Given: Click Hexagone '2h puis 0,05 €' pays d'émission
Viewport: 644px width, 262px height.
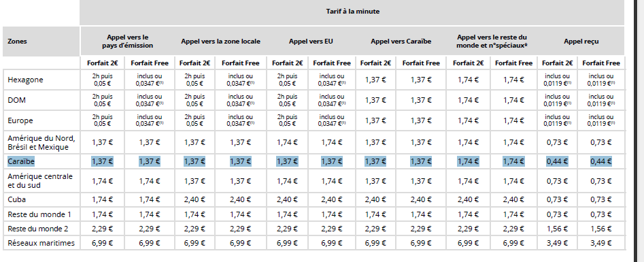Looking at the screenshot, I should pyautogui.click(x=102, y=80).
